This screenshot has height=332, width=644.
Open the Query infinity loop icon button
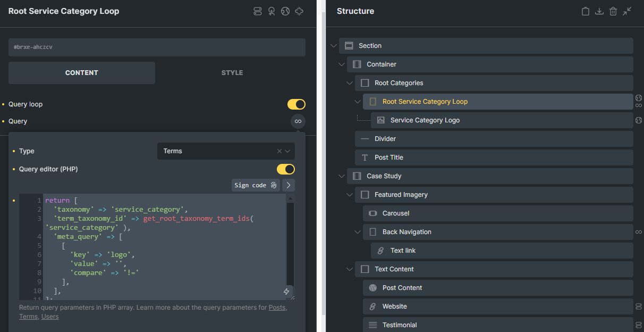tap(298, 121)
